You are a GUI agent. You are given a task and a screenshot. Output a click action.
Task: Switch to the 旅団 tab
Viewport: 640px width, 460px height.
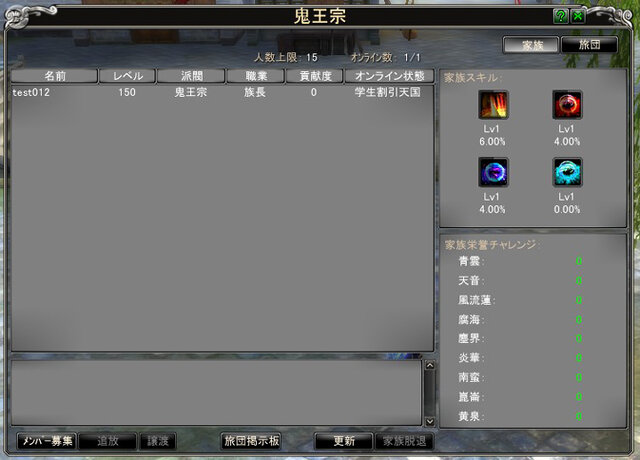tap(589, 45)
